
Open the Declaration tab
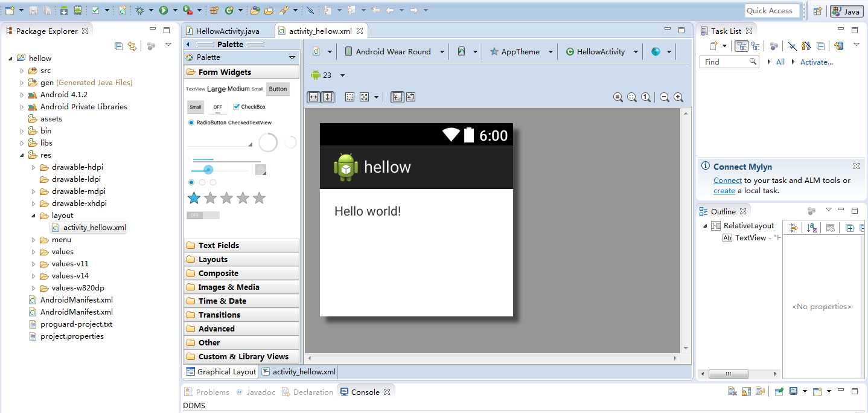[308, 392]
